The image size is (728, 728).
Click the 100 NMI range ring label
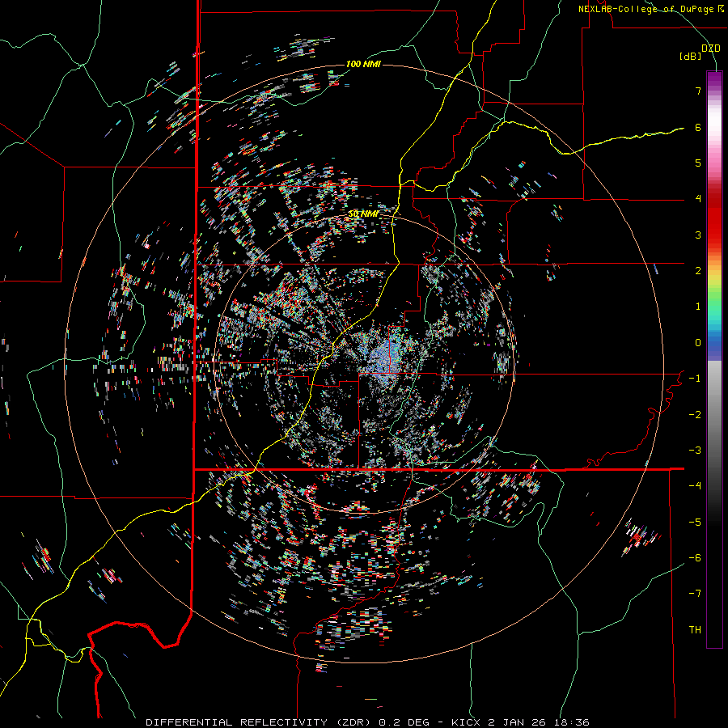point(363,64)
